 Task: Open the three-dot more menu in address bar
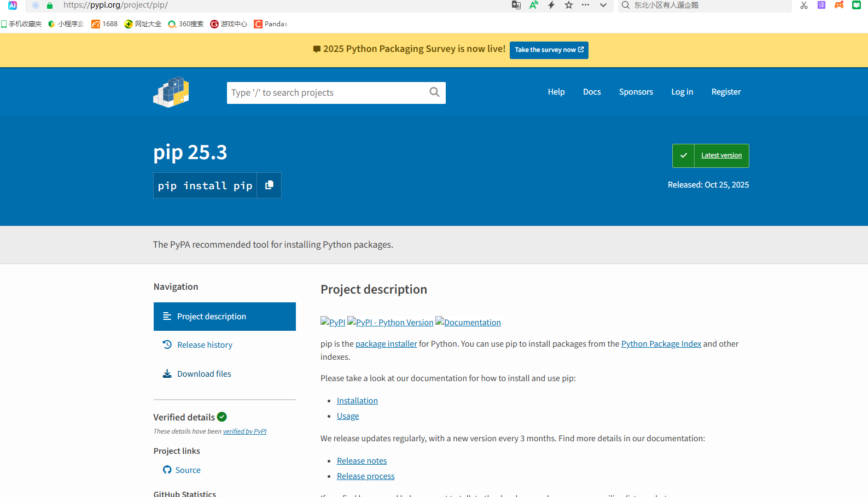(x=586, y=5)
